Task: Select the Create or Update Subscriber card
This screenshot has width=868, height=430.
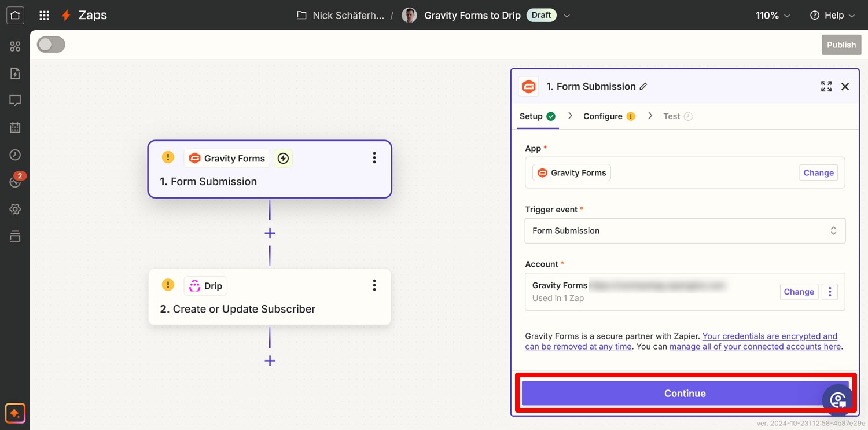Action: coord(270,296)
